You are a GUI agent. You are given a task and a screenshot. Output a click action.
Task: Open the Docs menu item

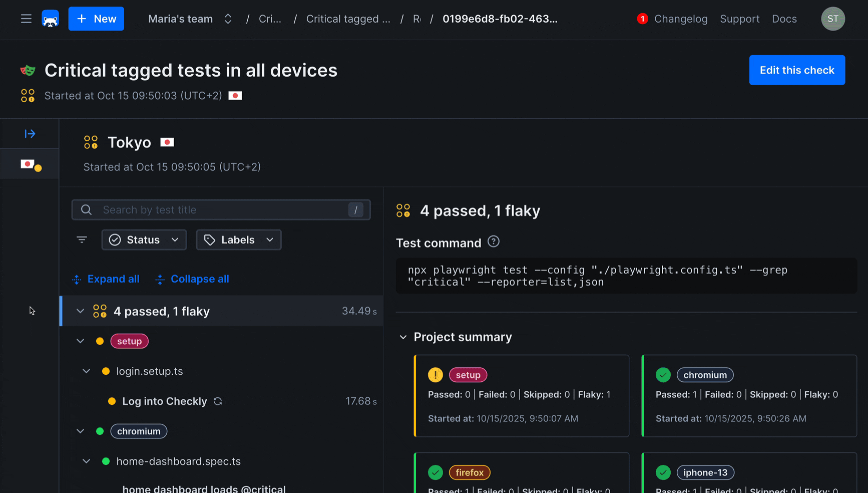(x=784, y=19)
